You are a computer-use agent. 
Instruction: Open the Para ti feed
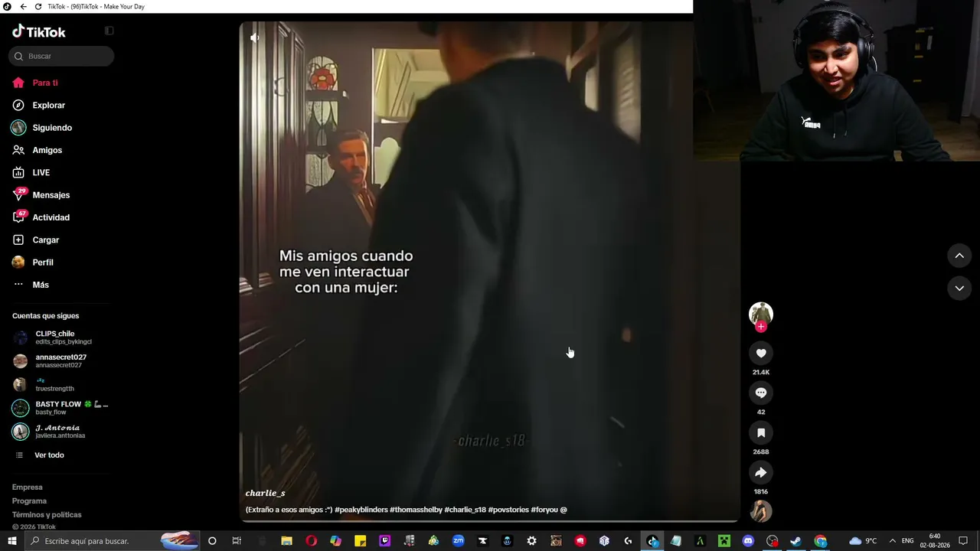coord(35,83)
